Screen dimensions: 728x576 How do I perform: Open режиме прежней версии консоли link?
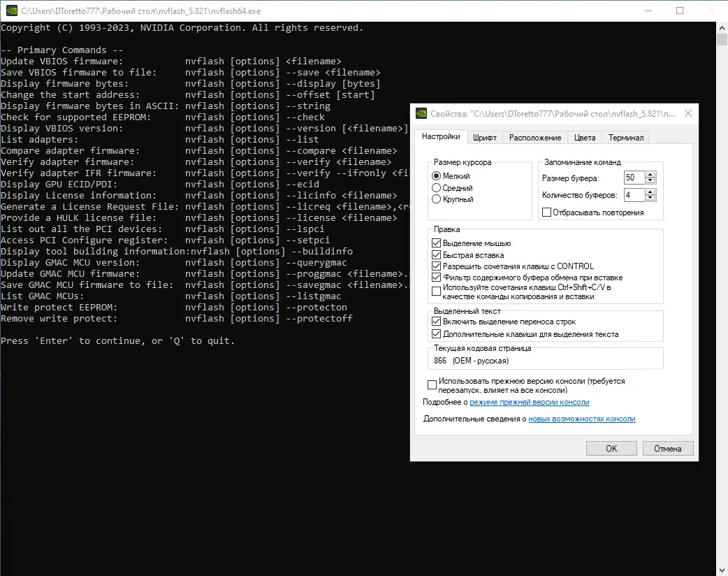(x=530, y=402)
